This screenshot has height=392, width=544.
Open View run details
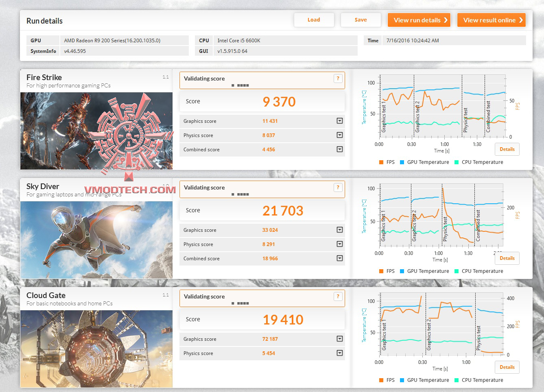(x=419, y=20)
